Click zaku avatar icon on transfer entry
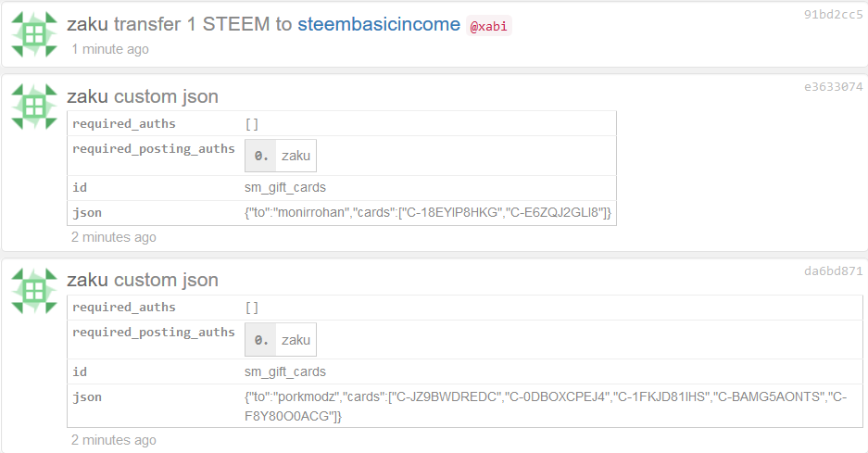Screen dimensions: 868x453 (34, 34)
